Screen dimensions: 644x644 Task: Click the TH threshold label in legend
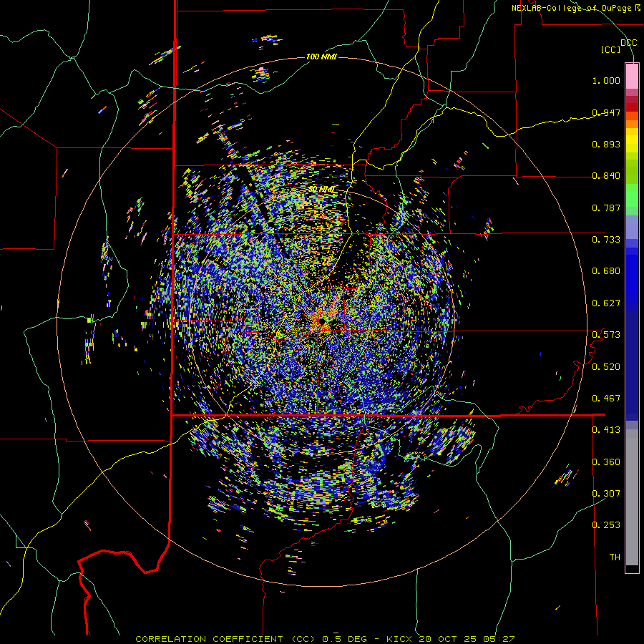615,557
